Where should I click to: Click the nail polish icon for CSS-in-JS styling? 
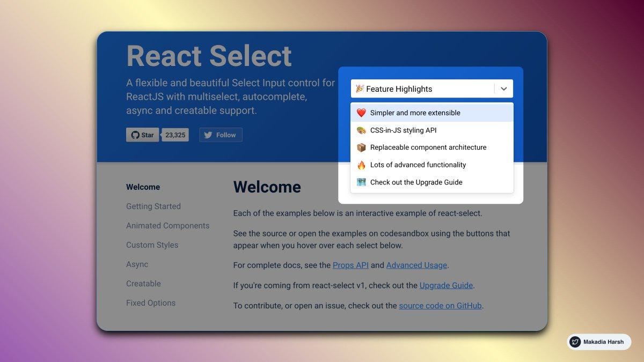point(362,130)
